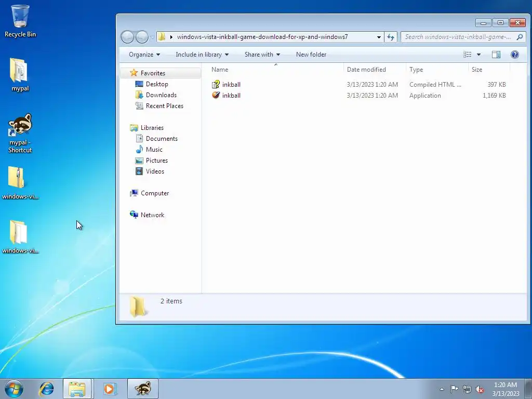Select Favorites in the navigation pane
The height and width of the screenshot is (399, 532).
coord(153,73)
